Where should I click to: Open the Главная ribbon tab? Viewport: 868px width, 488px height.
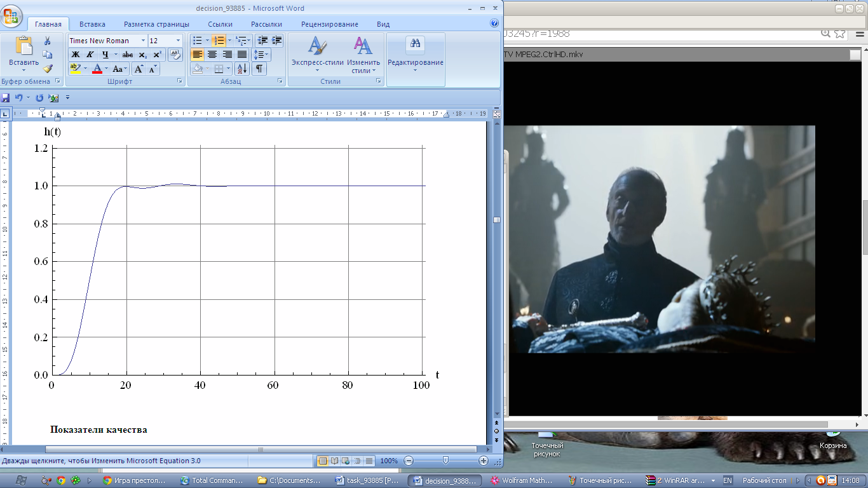(x=48, y=24)
